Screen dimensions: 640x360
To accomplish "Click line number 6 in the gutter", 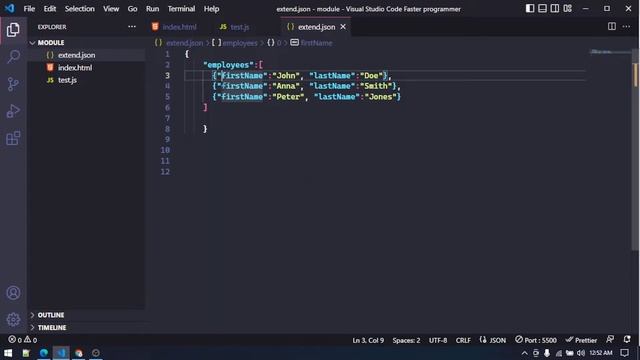I will (x=167, y=107).
